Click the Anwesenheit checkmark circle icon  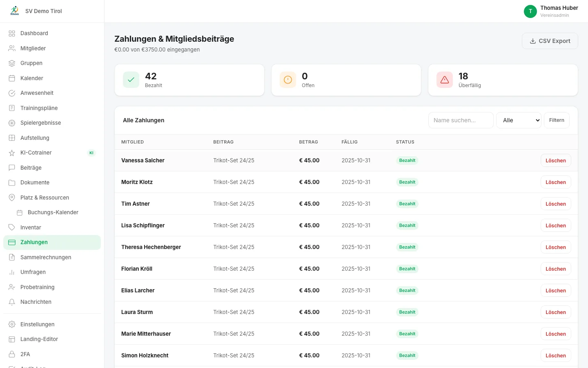click(12, 93)
